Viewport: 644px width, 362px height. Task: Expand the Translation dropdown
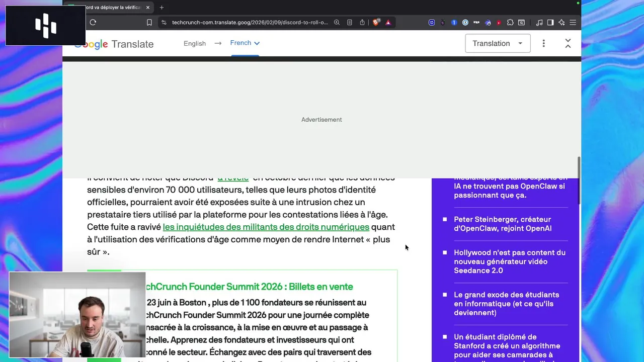tap(498, 43)
